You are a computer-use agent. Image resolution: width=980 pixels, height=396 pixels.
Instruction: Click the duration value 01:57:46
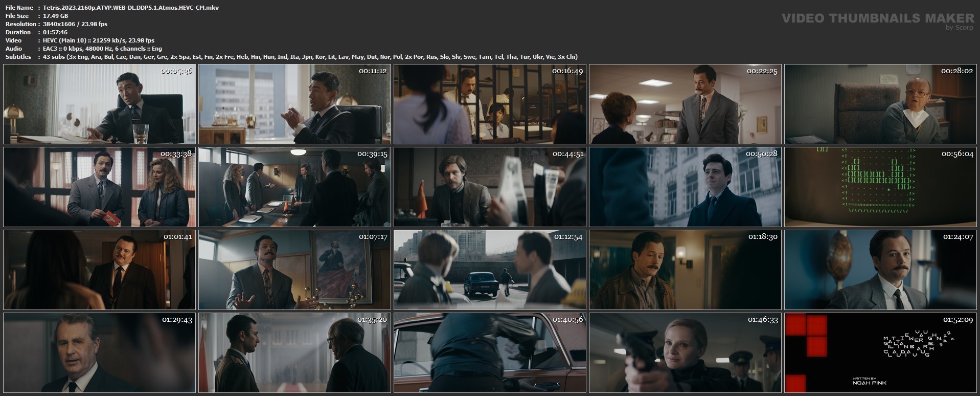tap(55, 32)
